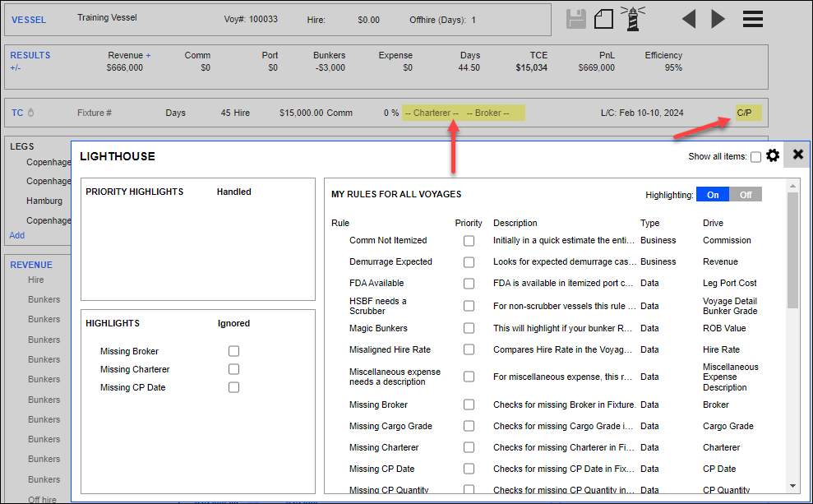Click the save floppy disk icon

577,19
